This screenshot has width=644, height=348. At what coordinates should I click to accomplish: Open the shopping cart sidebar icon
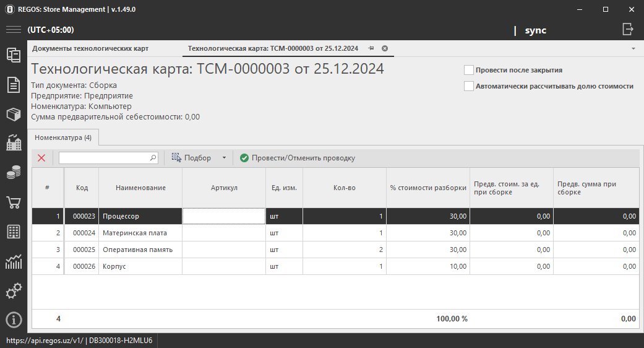(x=13, y=202)
